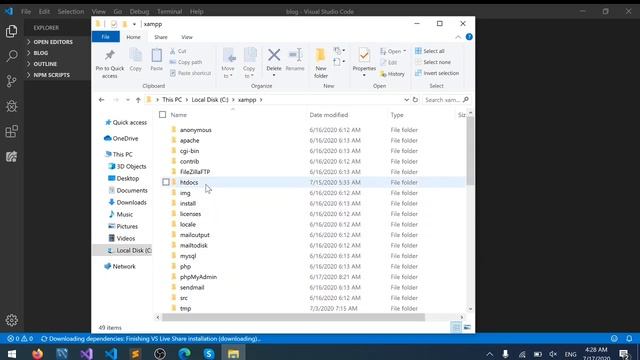Click Edit in the Open group
Screen dimensions: 640x360
coord(389,62)
